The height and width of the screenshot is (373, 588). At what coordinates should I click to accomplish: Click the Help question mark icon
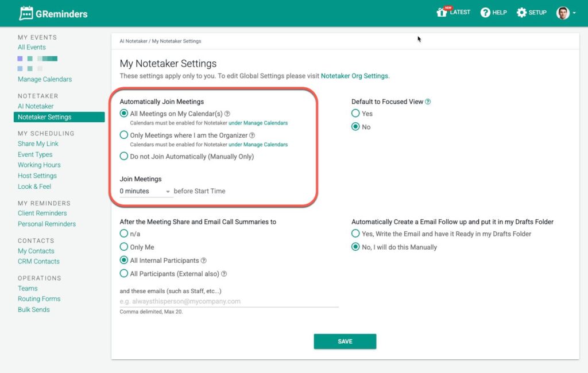(485, 13)
